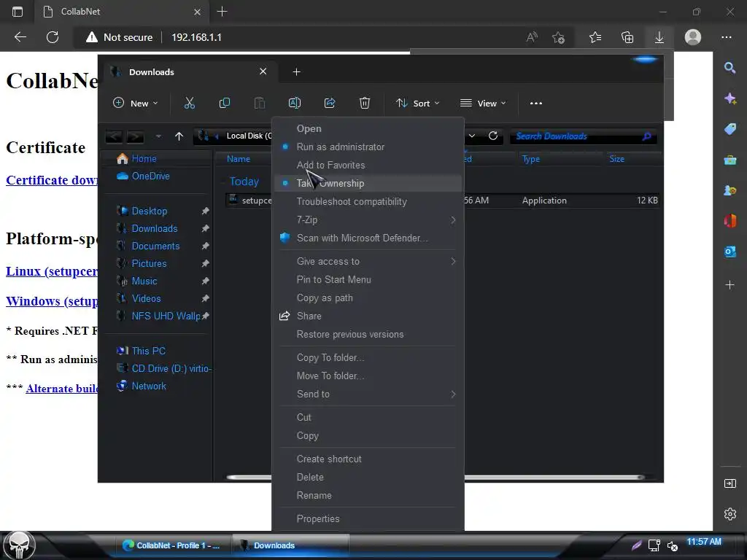Screen dimensions: 747x560
Task: Open the Edge Favorites list icon
Action: click(x=595, y=37)
